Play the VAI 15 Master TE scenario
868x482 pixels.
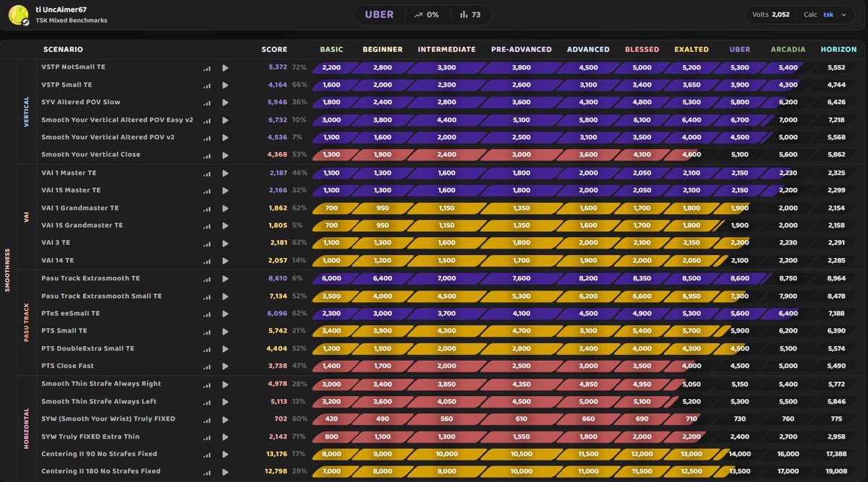click(x=225, y=191)
